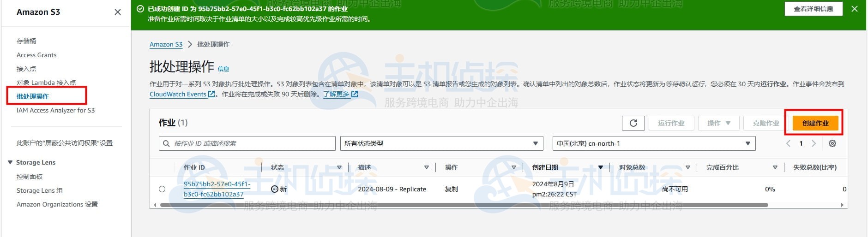Click the 新 status cell
The image size is (868, 237).
point(278,189)
